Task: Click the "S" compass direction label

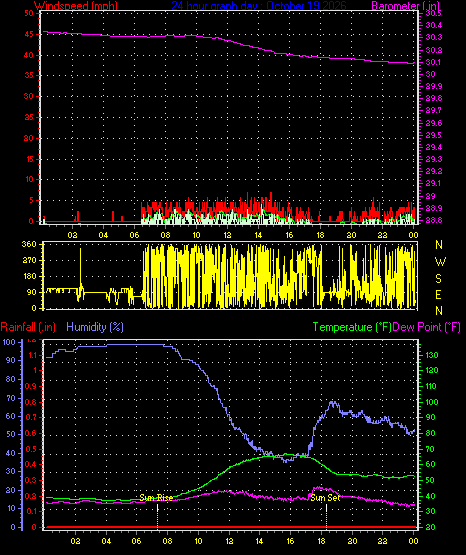Action: click(x=438, y=279)
